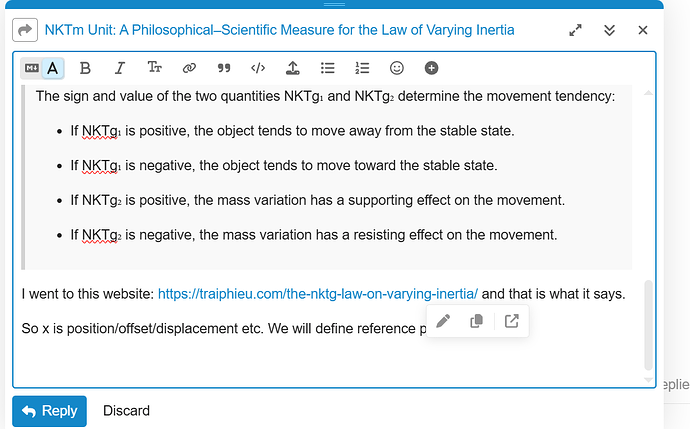Add a bulleted list
Viewport: 690px width, 429px height.
point(327,68)
